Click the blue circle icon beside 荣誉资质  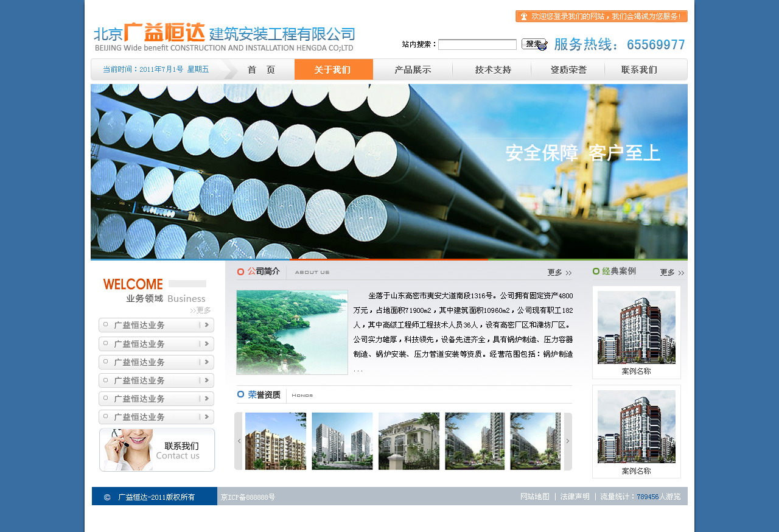click(x=241, y=394)
